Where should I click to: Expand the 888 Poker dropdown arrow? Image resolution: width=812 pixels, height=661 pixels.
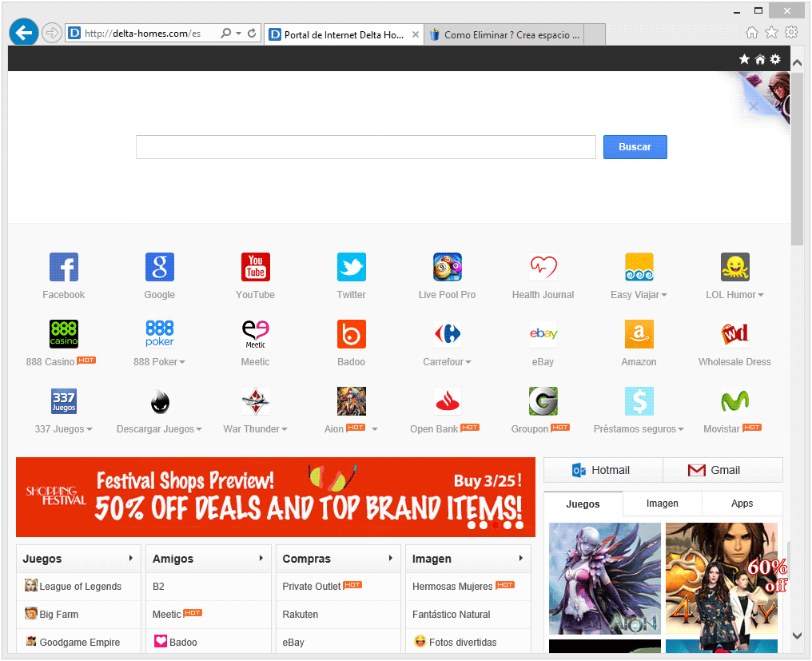pos(181,362)
